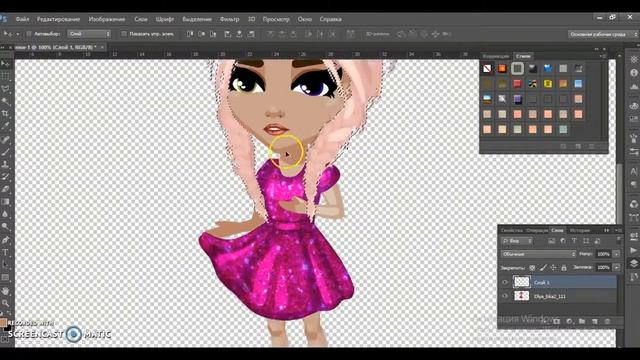Close the document tab
640x360 pixels.
point(102,47)
